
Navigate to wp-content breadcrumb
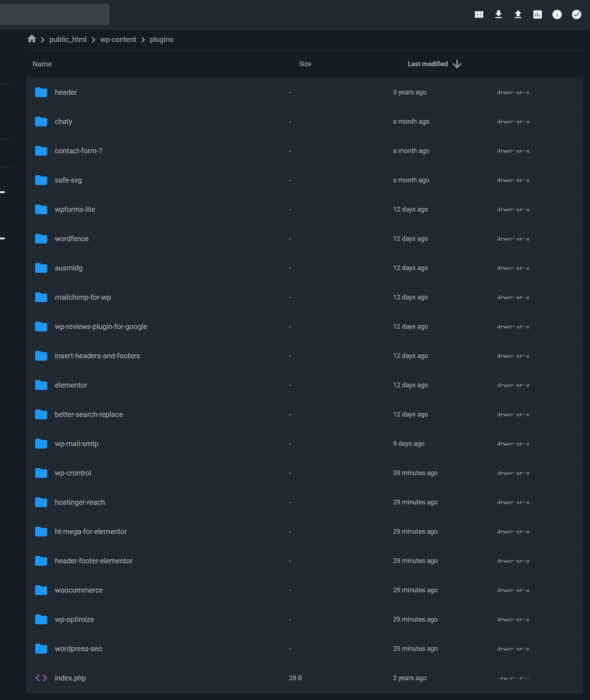pyautogui.click(x=118, y=39)
